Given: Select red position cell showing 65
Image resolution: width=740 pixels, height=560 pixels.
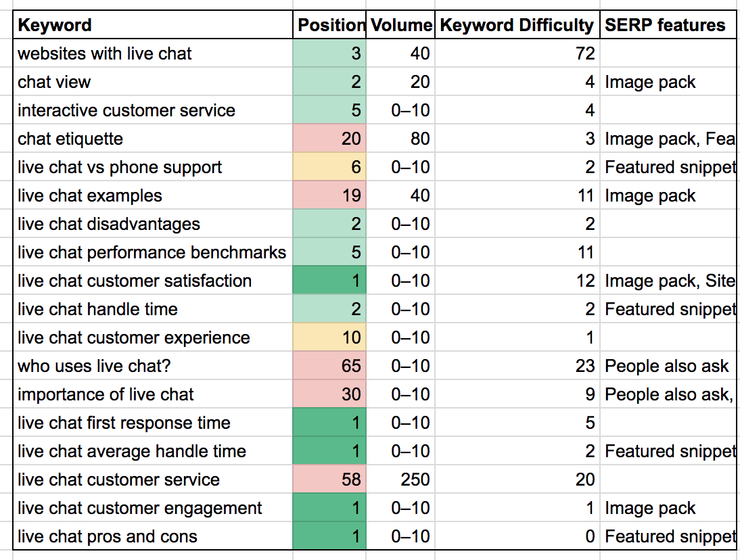Looking at the screenshot, I should tap(330, 366).
